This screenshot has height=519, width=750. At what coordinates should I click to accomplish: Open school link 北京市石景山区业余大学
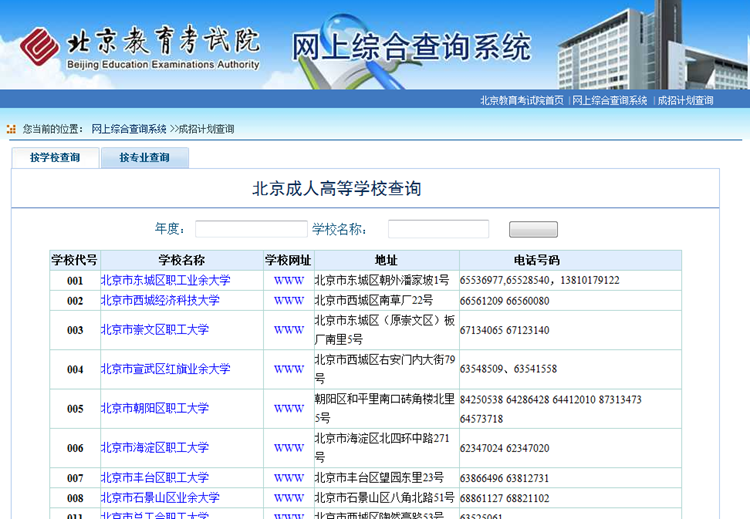[160, 497]
